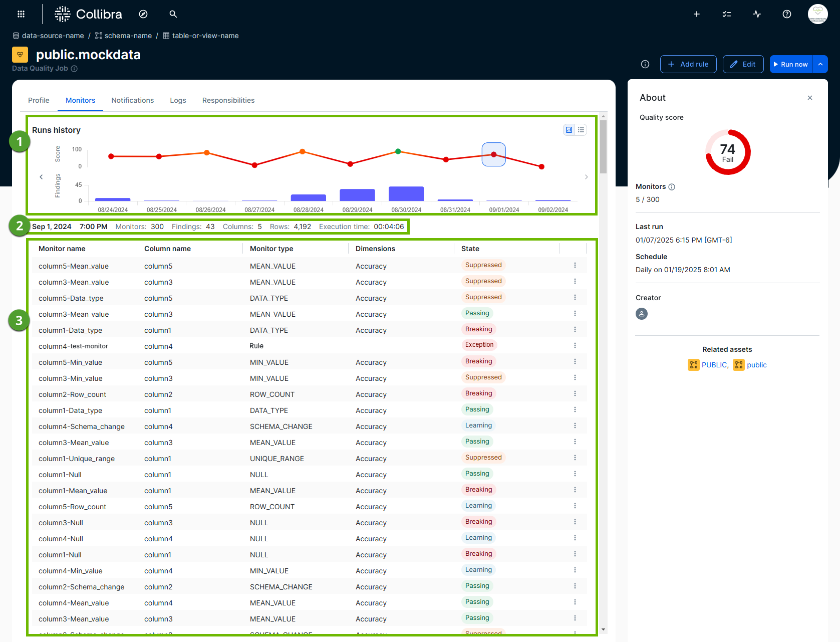Click the compass browse icon

point(143,14)
